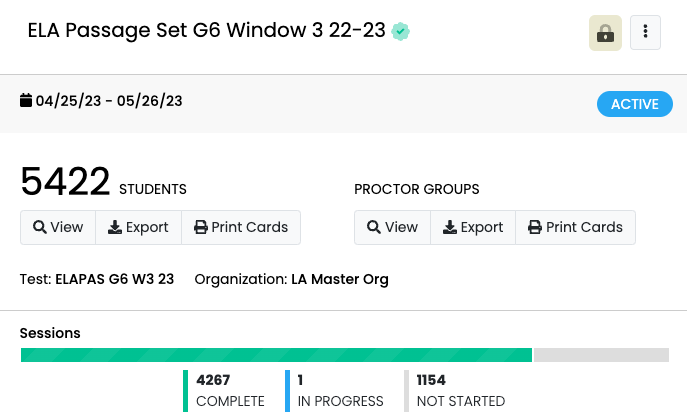Screen dimensions: 687x420
Task: Click the 04/25/23 - 05/26/23 date range
Action: coord(109,101)
